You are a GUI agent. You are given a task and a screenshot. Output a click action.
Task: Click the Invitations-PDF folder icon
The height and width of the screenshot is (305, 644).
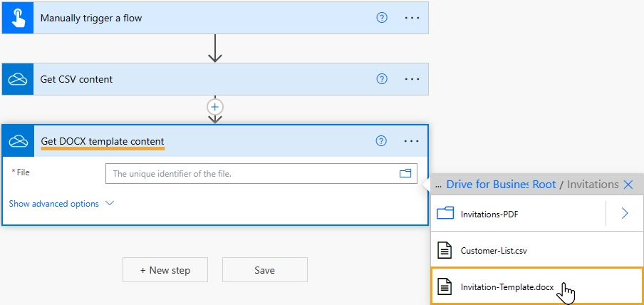click(x=445, y=213)
